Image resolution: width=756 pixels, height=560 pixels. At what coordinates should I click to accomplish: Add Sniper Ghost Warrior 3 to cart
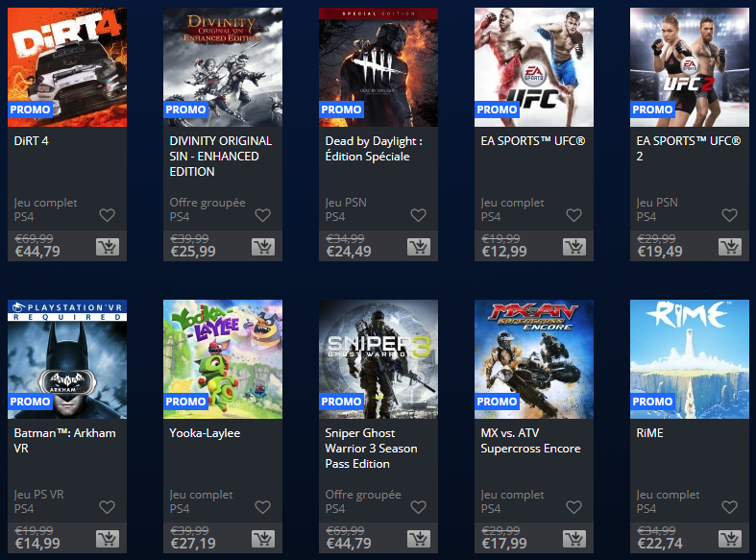coord(419,539)
